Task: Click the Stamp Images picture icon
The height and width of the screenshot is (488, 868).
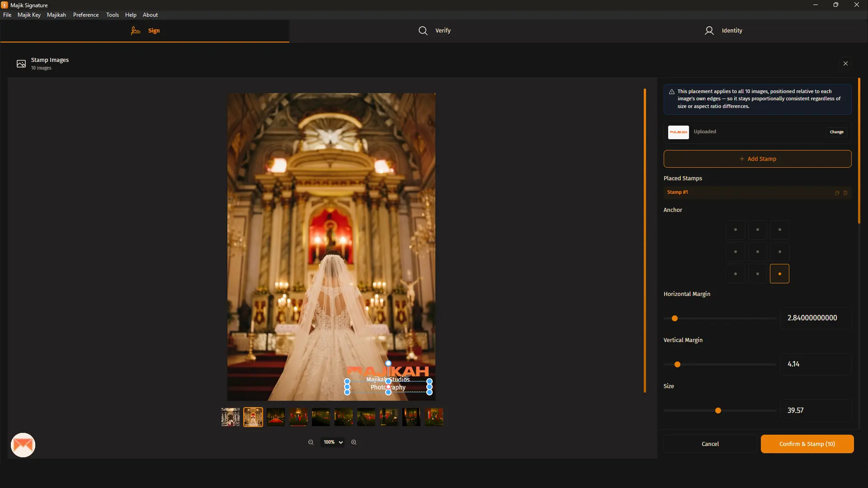Action: click(x=21, y=64)
